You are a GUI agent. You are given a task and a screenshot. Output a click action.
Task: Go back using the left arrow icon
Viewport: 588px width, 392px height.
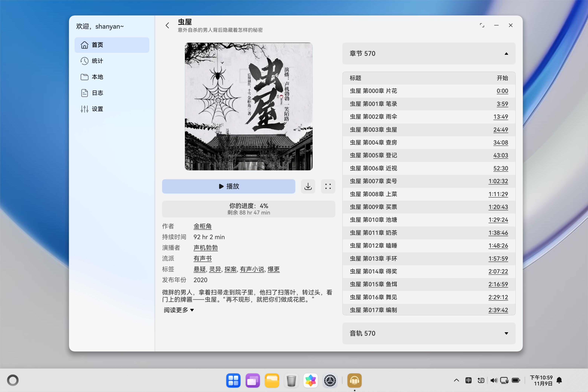point(167,25)
